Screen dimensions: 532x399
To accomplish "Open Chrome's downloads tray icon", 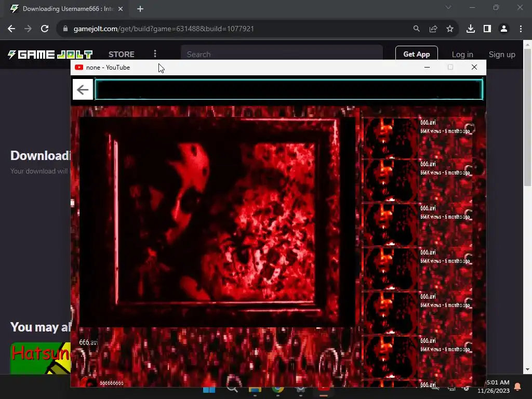I will tap(471, 29).
